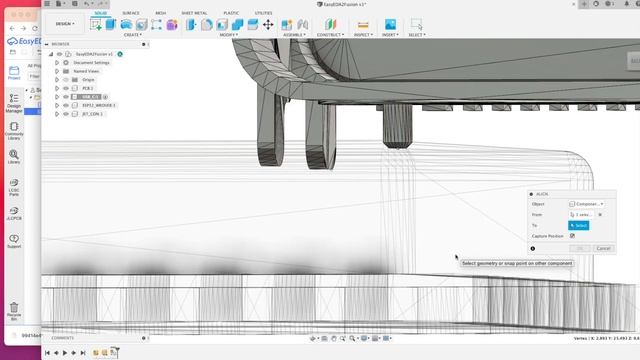Select the Extrude tool in Create group
This screenshot has height=360, width=640.
[111, 24]
